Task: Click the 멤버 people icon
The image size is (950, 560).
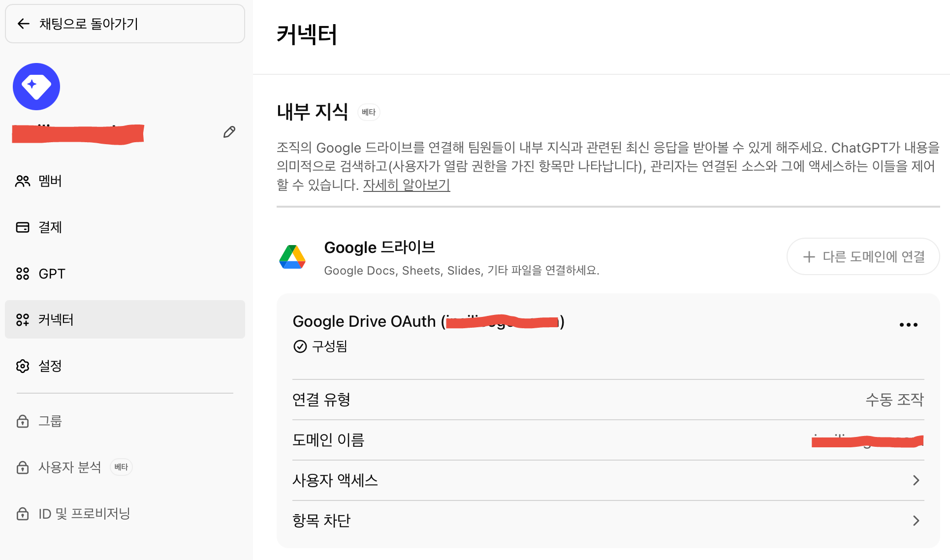Action: (x=23, y=181)
